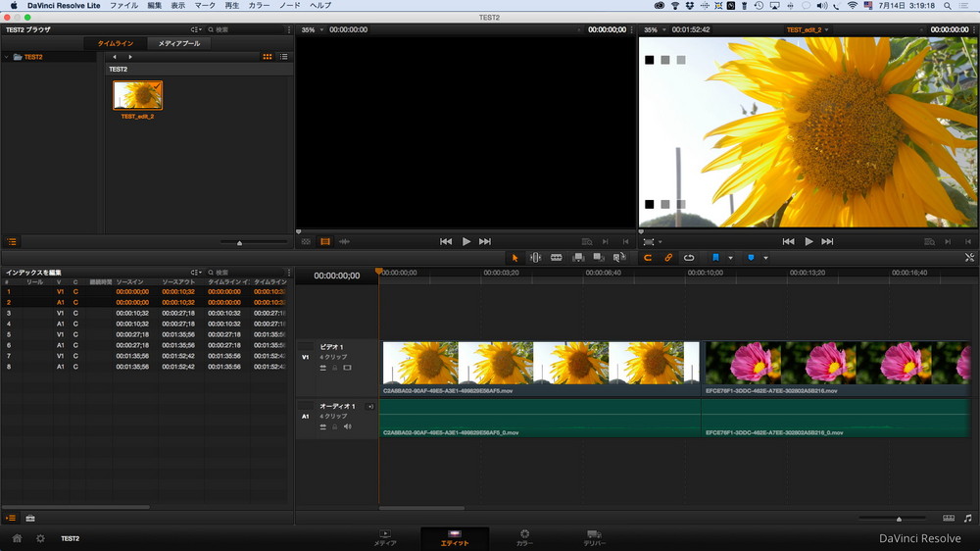
Task: Go to previous edit in timeline viewer
Action: [x=788, y=241]
